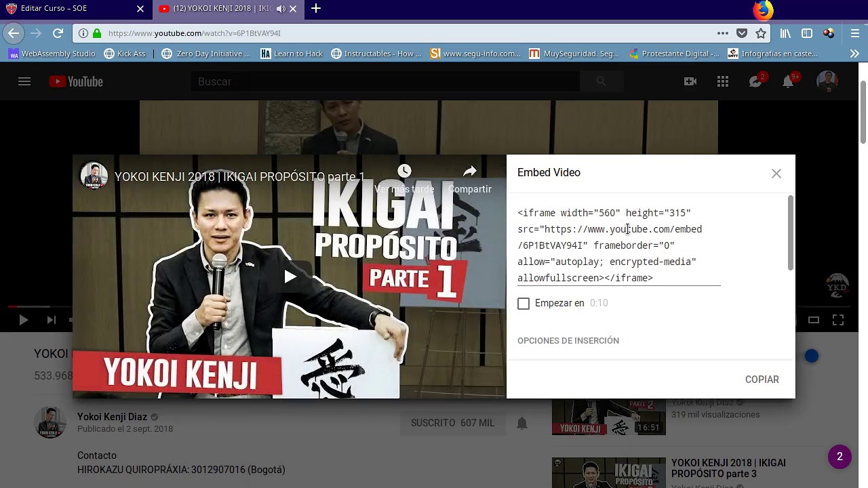Enter fullscreen on main player
This screenshot has width=868, height=488.
[x=838, y=320]
